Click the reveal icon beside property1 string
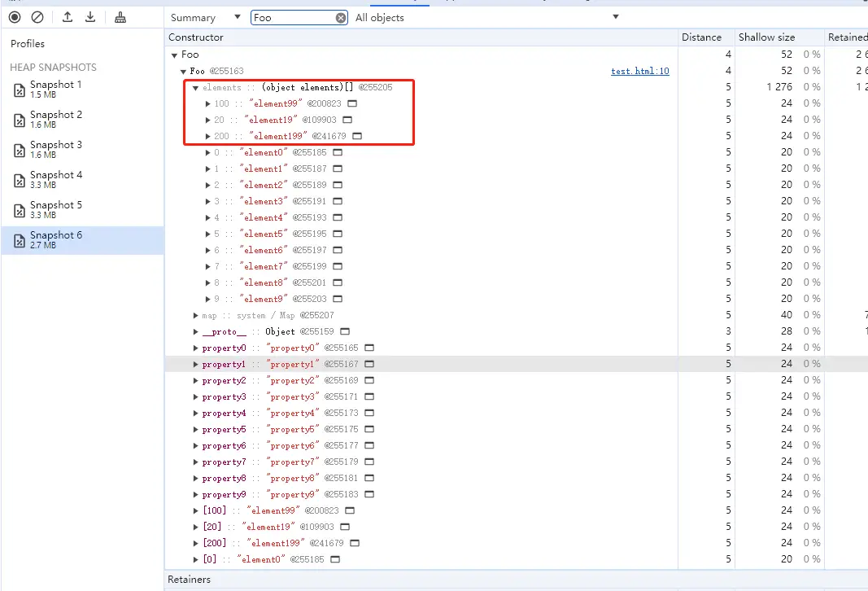The height and width of the screenshot is (591, 868). [369, 364]
